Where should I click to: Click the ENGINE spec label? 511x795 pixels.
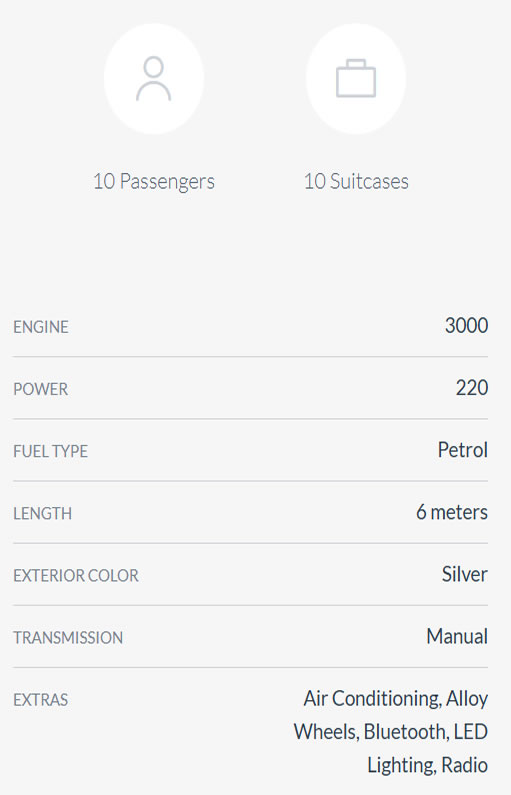41,327
